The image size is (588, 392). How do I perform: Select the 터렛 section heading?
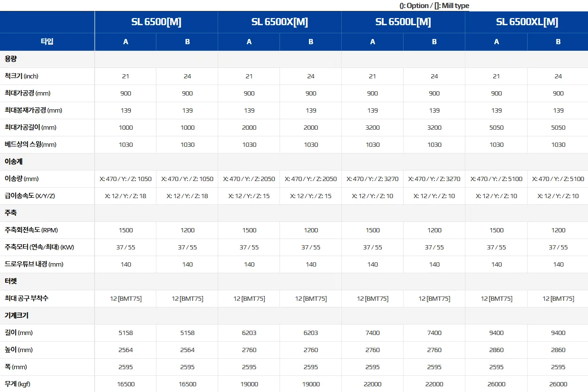point(11,281)
